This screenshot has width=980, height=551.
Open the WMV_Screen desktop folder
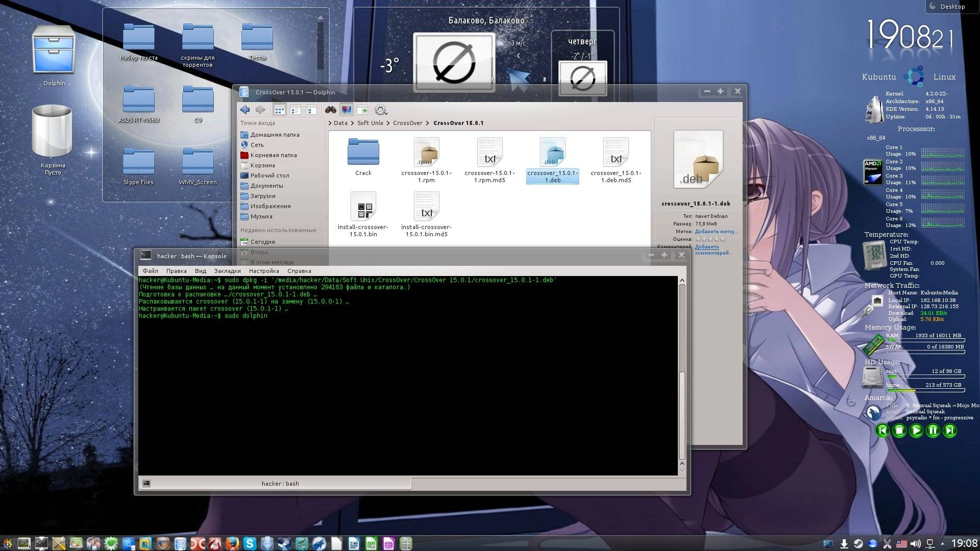(198, 166)
